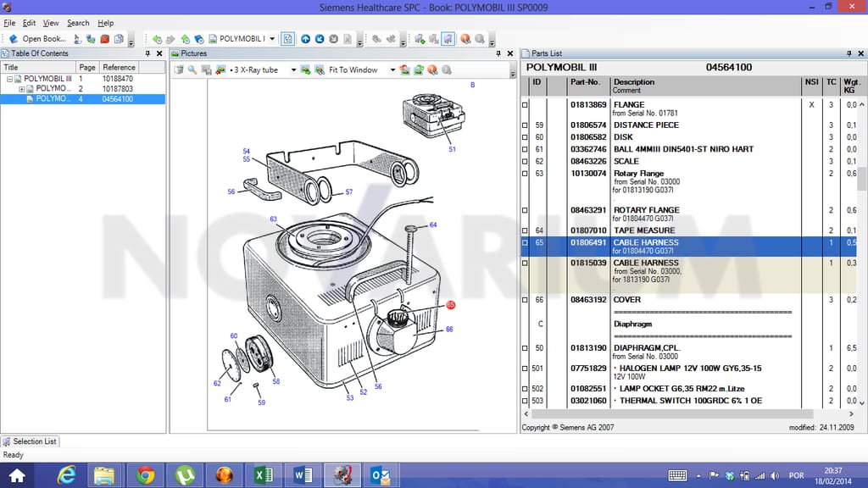Image resolution: width=868 pixels, height=488 pixels.
Task: Click the magnifier zoom icon in Pictures toolbar
Action: coord(192,69)
